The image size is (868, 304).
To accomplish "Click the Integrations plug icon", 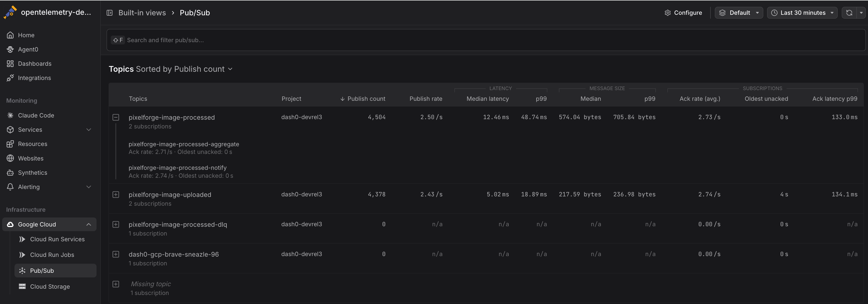I will point(10,78).
